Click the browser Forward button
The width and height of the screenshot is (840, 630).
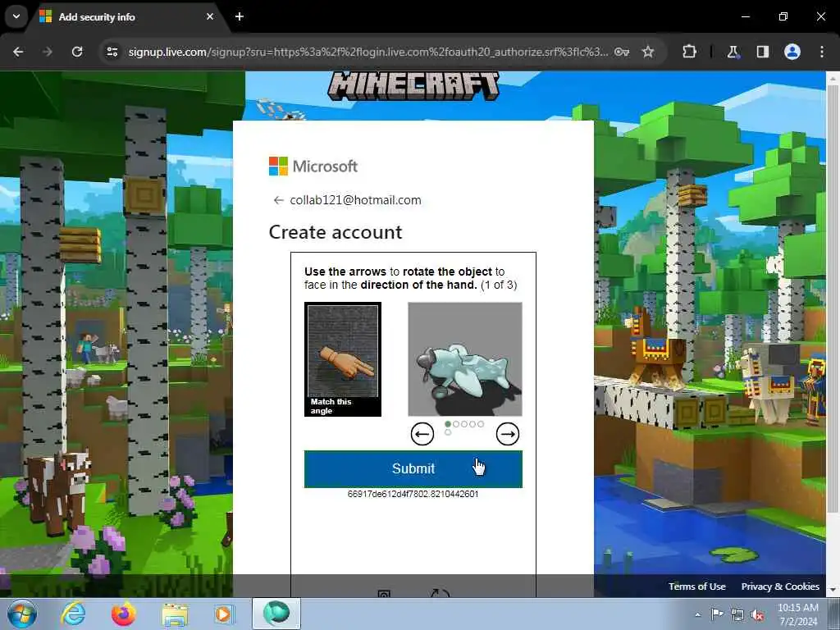point(48,52)
